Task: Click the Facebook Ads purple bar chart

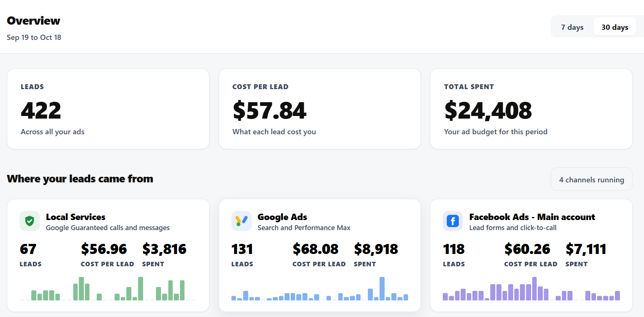Action: click(531, 289)
